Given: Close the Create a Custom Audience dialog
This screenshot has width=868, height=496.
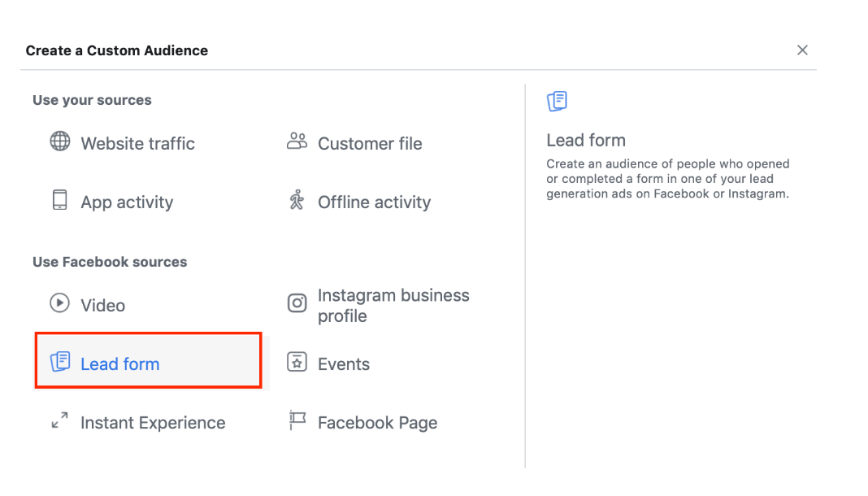Looking at the screenshot, I should pos(802,50).
